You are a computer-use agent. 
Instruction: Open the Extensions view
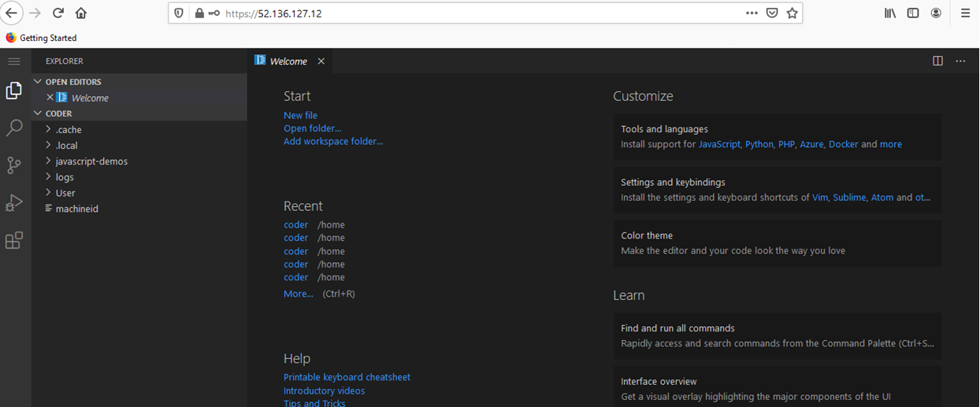pyautogui.click(x=13, y=240)
